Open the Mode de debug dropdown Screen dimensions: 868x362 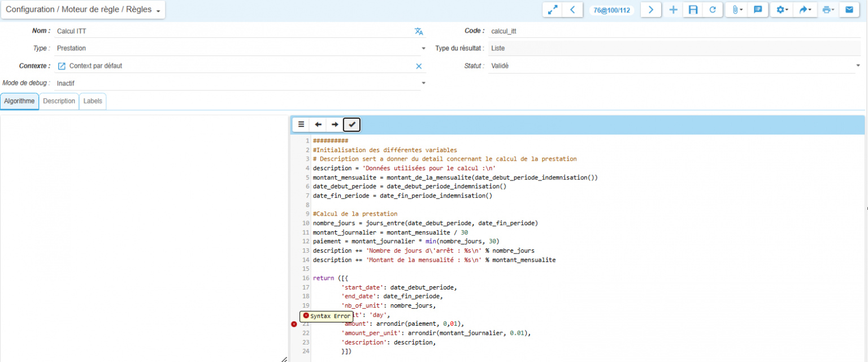[423, 84]
